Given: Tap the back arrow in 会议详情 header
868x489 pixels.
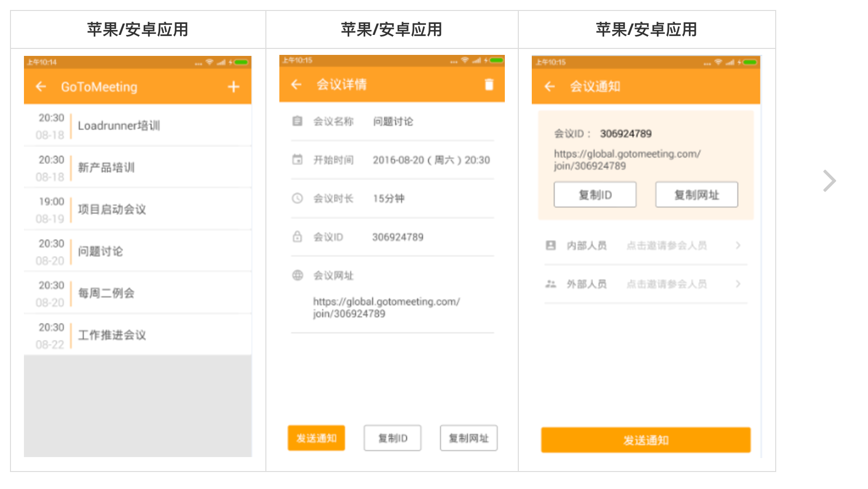Looking at the screenshot, I should [296, 84].
